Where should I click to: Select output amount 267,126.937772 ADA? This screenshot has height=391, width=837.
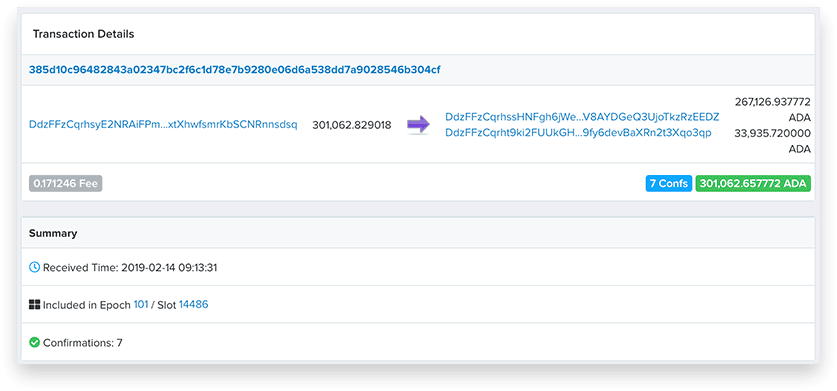(772, 110)
